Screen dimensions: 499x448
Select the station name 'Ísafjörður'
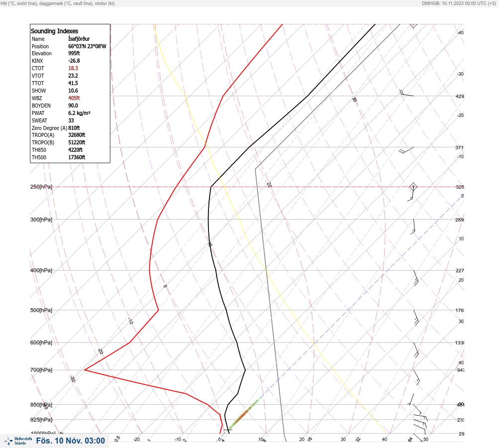pyautogui.click(x=79, y=39)
